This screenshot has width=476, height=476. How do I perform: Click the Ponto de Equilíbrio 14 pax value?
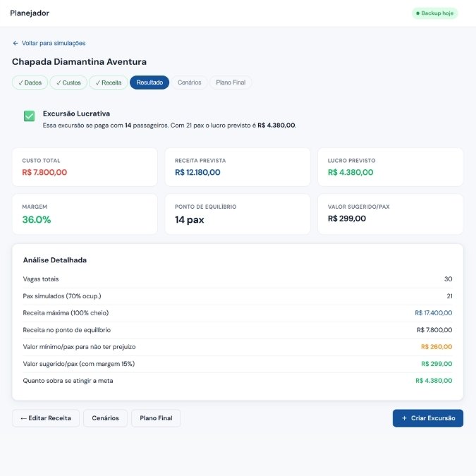[x=190, y=219]
